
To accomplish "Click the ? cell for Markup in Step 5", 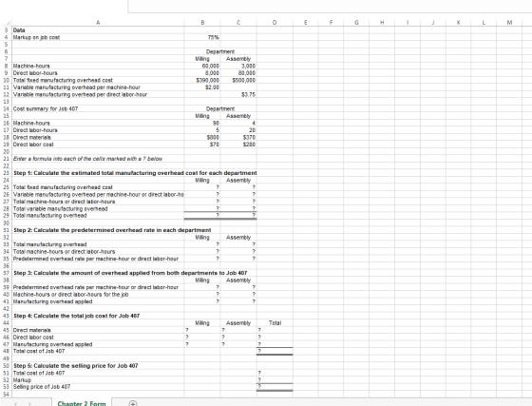I will [x=275, y=380].
